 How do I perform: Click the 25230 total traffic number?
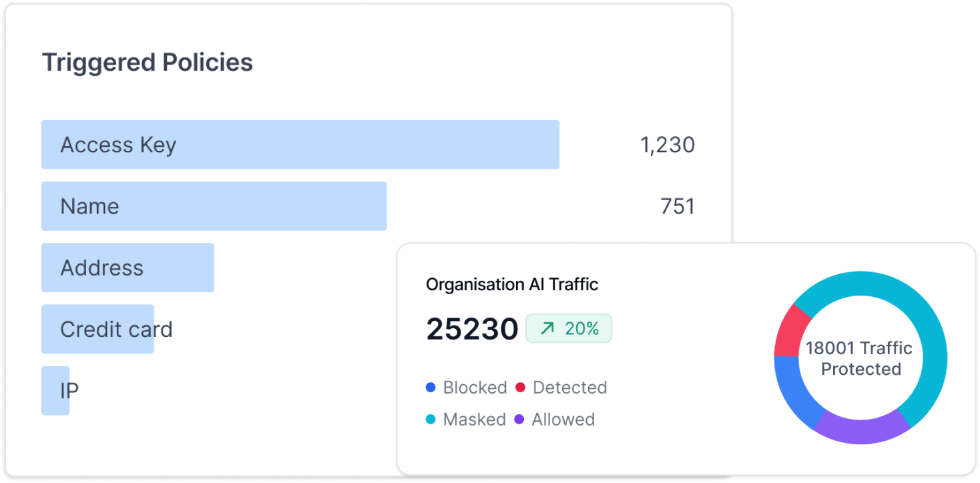[472, 329]
